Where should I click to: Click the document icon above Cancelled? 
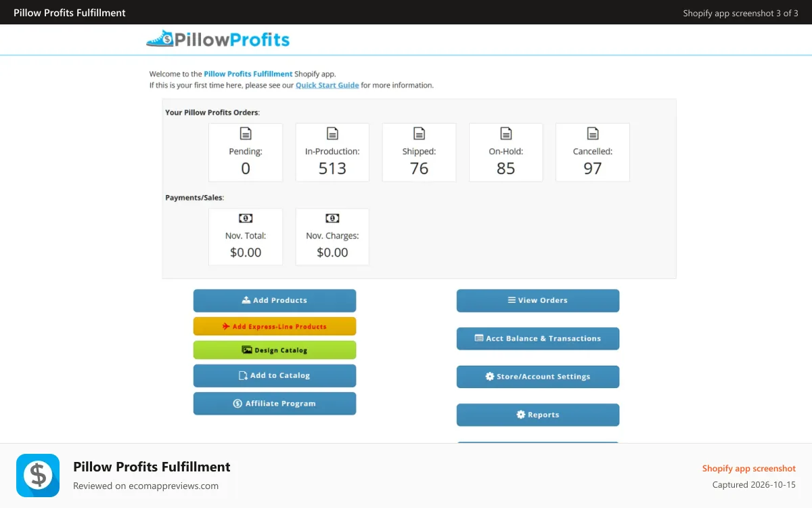click(593, 133)
